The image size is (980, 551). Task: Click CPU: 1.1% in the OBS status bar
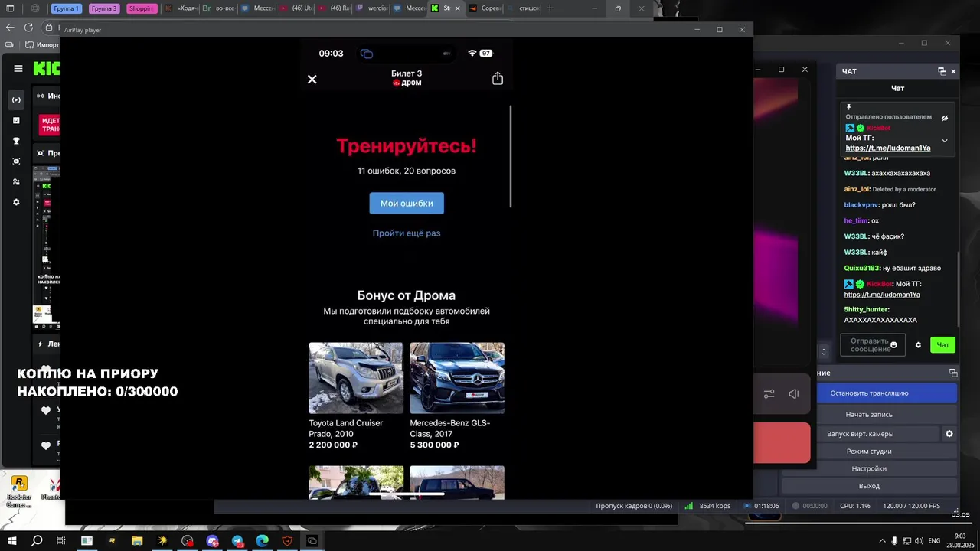855,506
